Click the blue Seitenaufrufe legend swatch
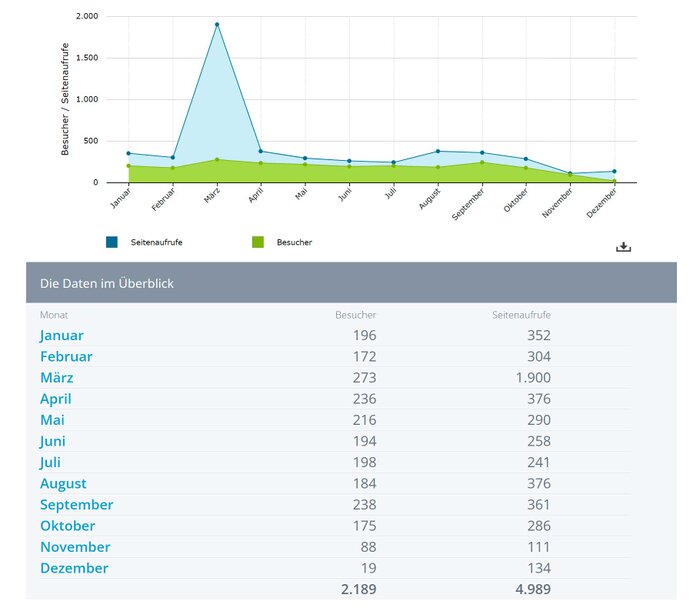 click(112, 242)
